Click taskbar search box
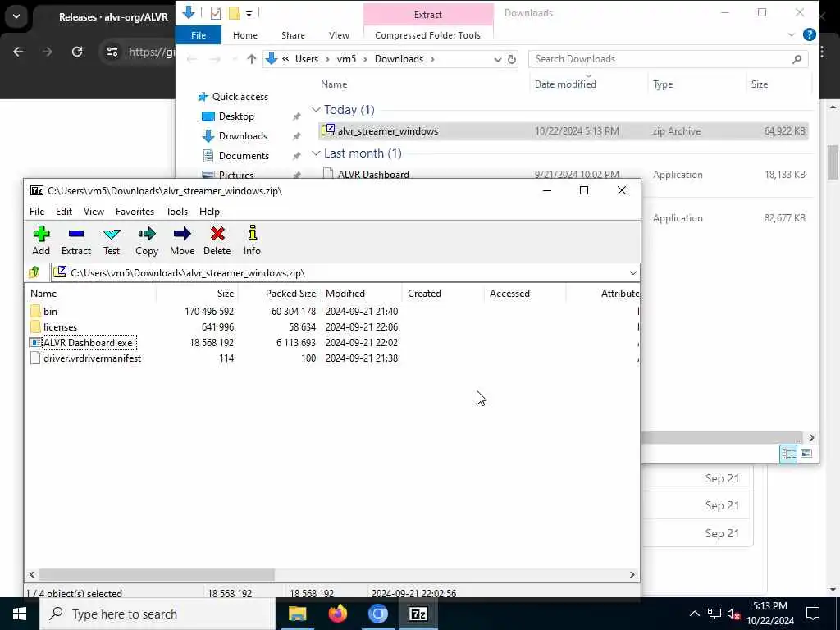 [x=157, y=614]
